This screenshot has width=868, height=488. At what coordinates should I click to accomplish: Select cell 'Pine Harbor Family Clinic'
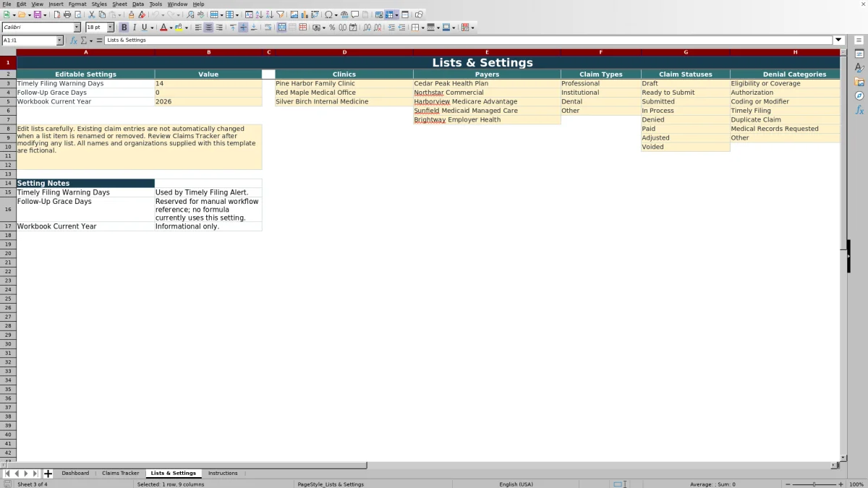344,84
